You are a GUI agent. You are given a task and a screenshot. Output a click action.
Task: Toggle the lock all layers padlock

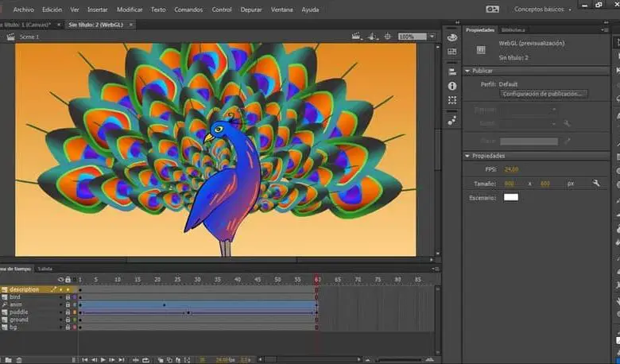tap(68, 280)
